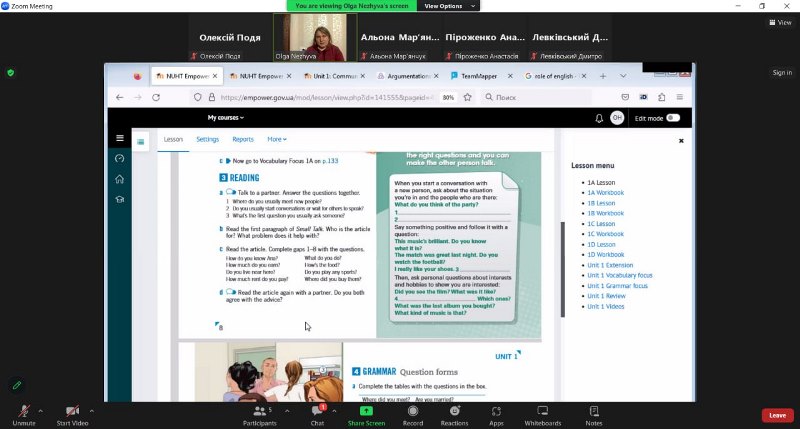Viewport: 800px width, 429px height.
Task: Open 1D Lesson link
Action: 601,244
